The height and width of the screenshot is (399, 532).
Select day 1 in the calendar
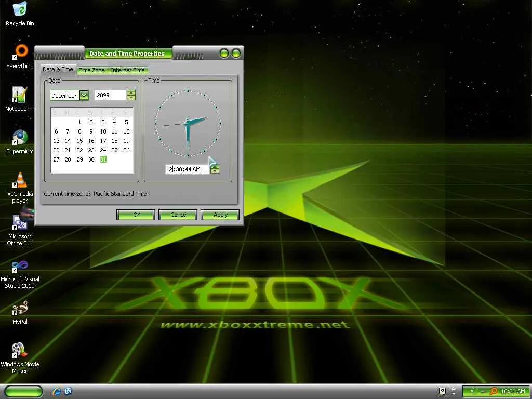(79, 122)
